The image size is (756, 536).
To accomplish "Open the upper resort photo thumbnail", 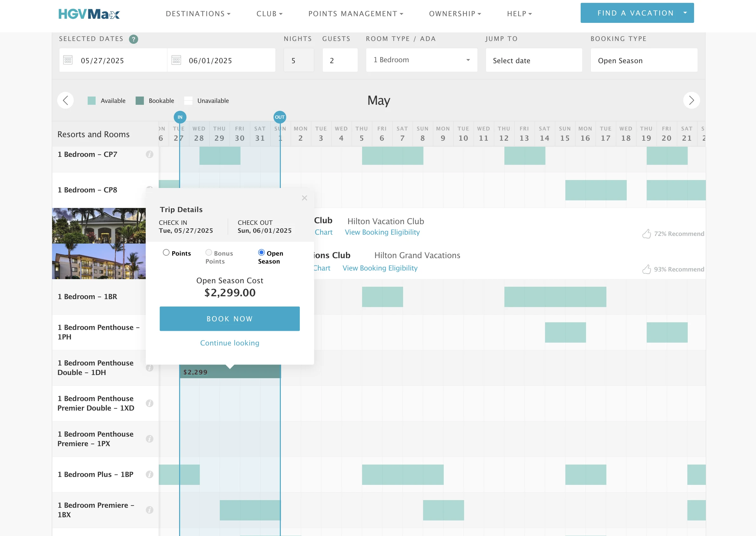I will (99, 226).
